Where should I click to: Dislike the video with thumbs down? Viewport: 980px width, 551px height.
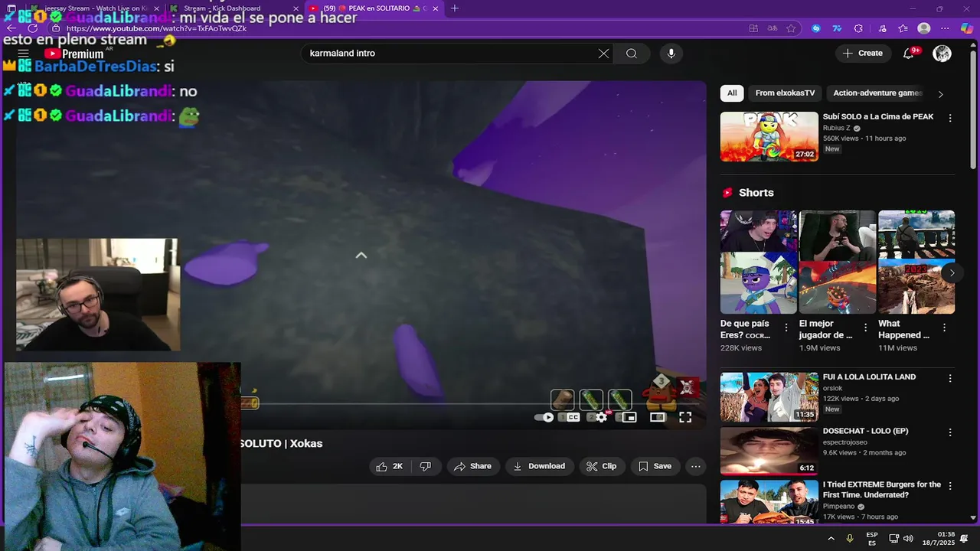[x=425, y=466]
